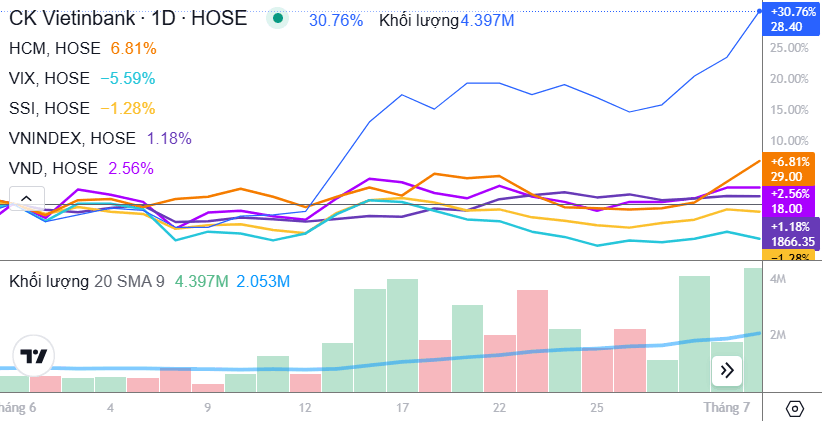Select the VND, HOSE comparison legend

click(53, 168)
